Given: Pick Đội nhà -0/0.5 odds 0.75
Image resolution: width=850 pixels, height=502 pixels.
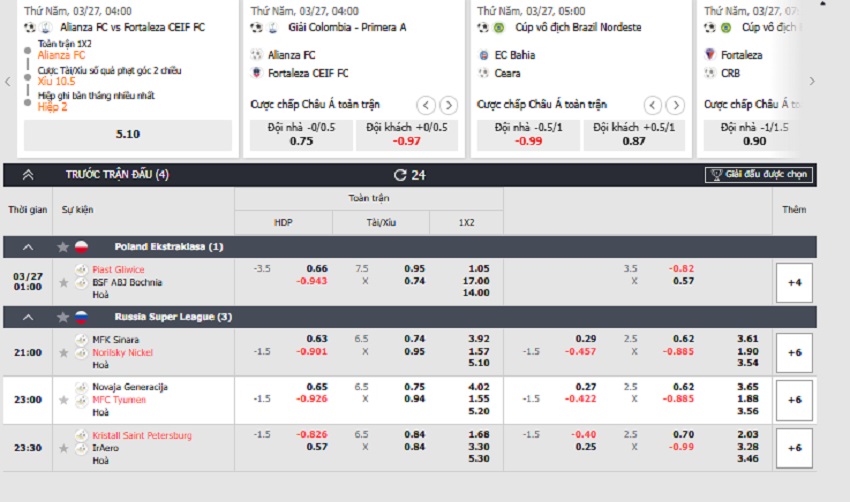Looking at the screenshot, I should point(301,134).
